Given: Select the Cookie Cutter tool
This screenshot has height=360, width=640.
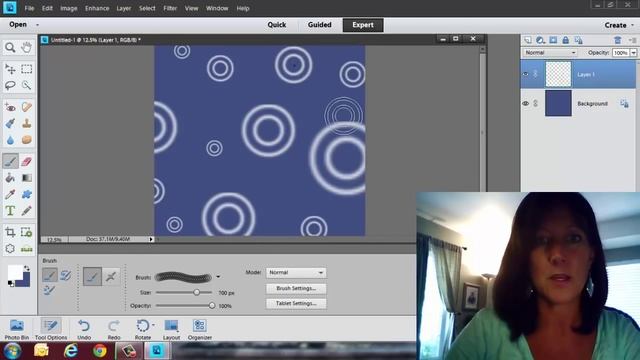Looking at the screenshot, I should (10, 249).
